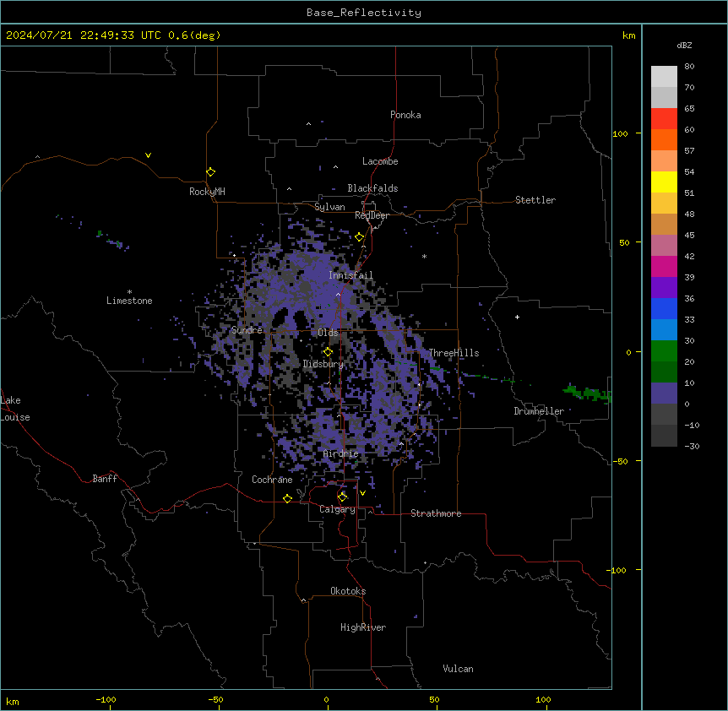This screenshot has width=728, height=711.
Task: Click the Strathmore town label
Action: tap(436, 513)
